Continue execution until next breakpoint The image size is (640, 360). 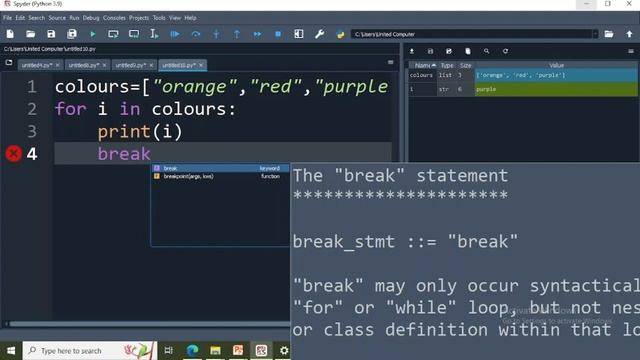point(257,34)
